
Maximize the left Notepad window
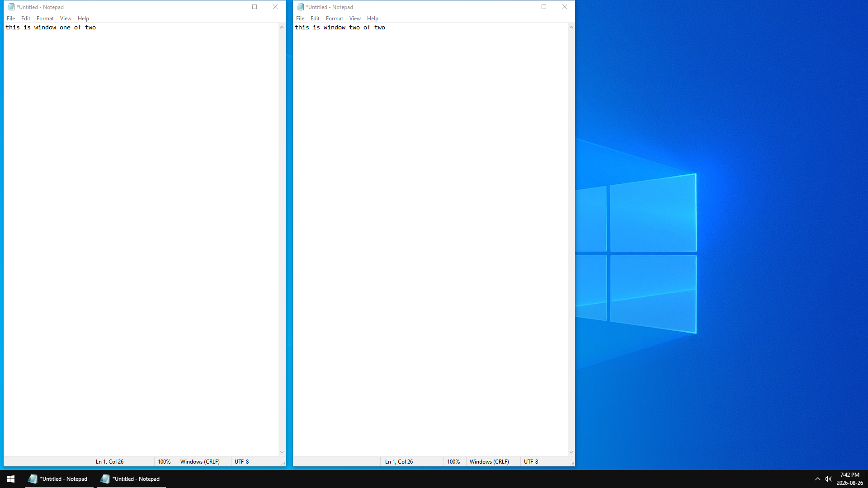255,7
